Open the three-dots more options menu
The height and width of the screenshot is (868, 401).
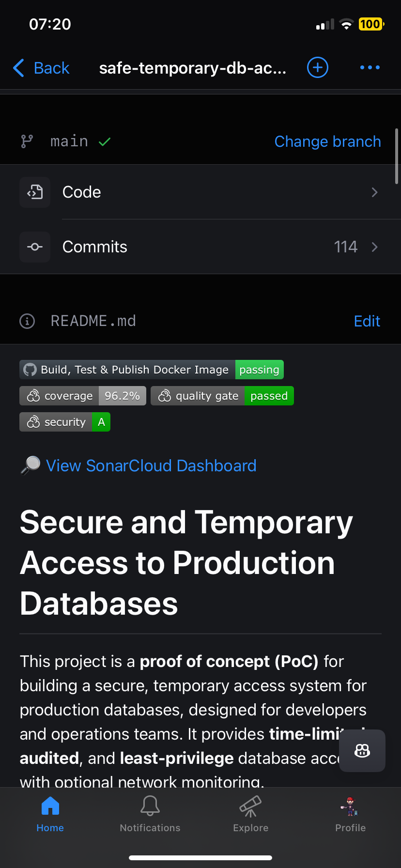pyautogui.click(x=370, y=67)
